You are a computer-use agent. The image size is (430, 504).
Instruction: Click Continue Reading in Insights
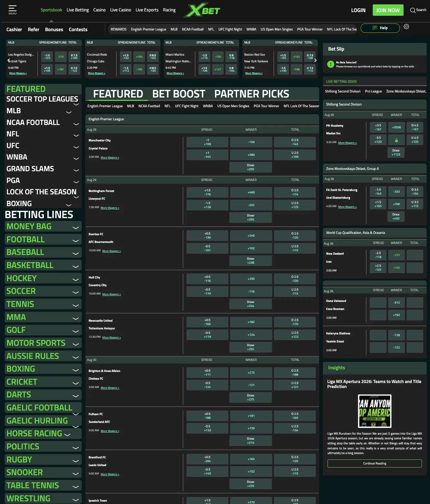(374, 463)
